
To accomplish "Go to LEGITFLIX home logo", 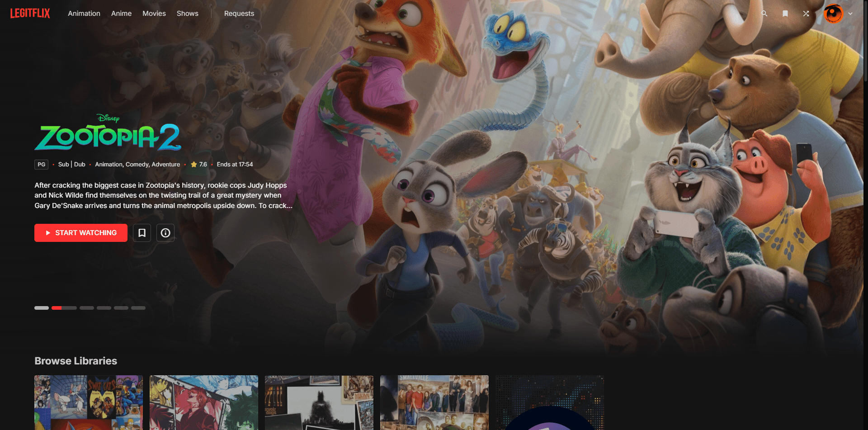I will [x=30, y=13].
